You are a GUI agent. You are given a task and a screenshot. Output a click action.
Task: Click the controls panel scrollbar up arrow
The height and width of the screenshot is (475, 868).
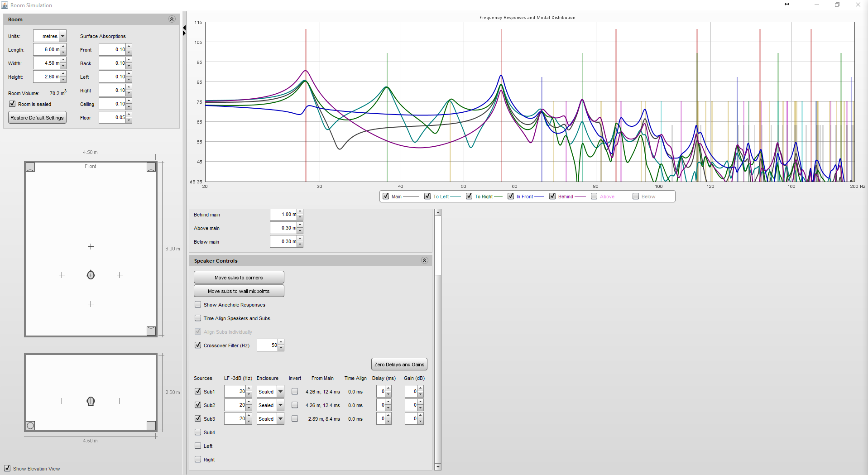437,212
